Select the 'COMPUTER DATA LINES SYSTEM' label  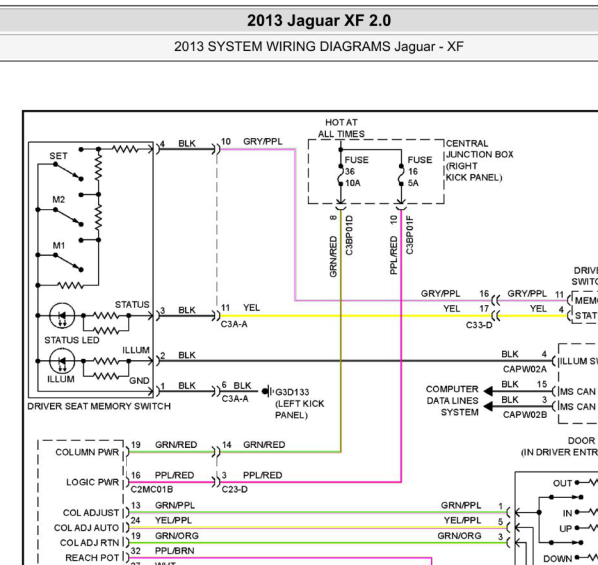coord(452,401)
